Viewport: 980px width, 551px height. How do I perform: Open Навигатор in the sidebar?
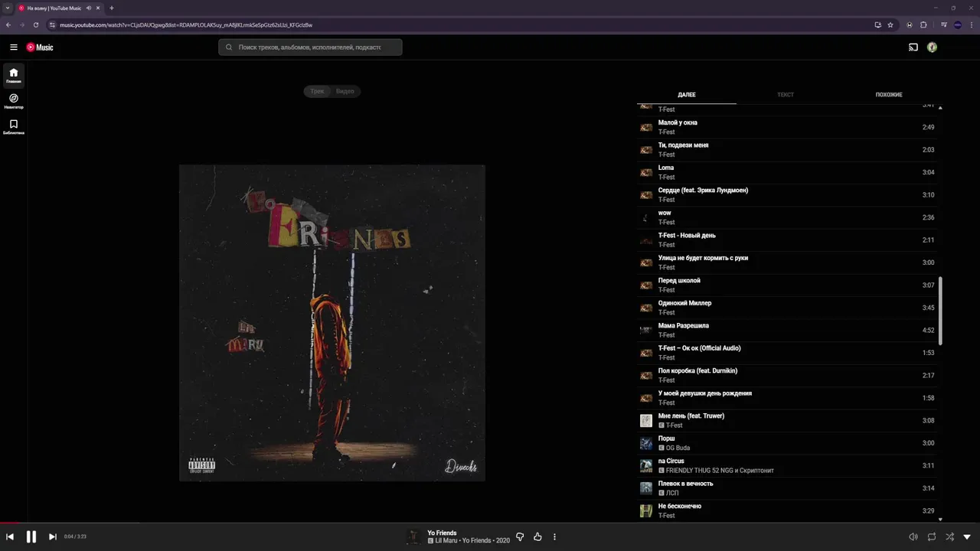[14, 101]
